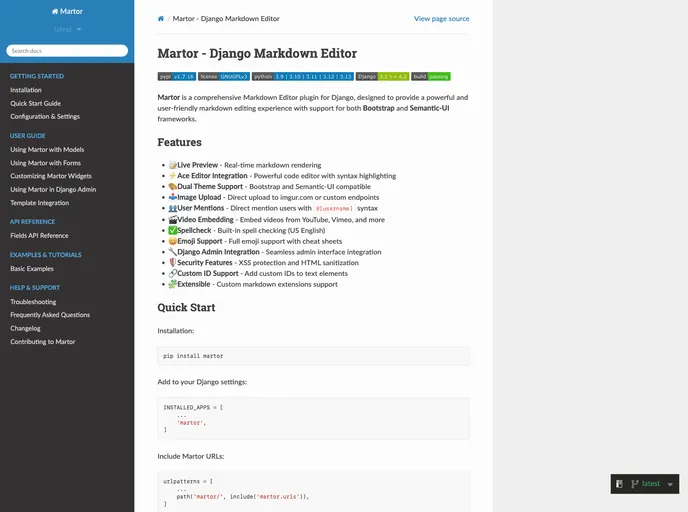The height and width of the screenshot is (512, 688).
Task: Open Customizing Martor Widgets
Action: pos(51,176)
